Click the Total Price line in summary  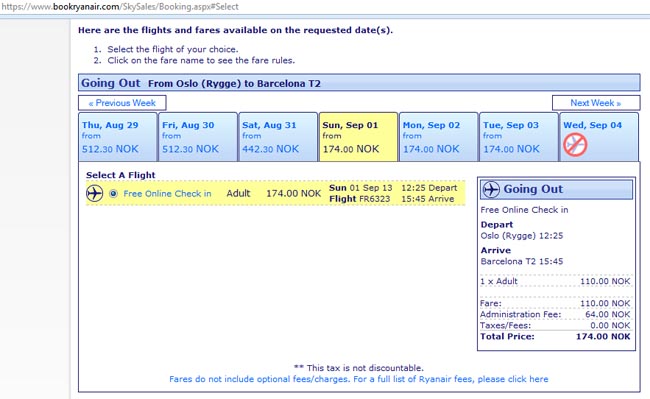(555, 336)
